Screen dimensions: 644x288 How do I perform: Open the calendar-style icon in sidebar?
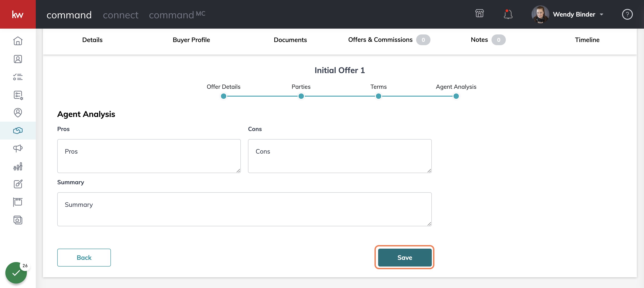(18, 202)
